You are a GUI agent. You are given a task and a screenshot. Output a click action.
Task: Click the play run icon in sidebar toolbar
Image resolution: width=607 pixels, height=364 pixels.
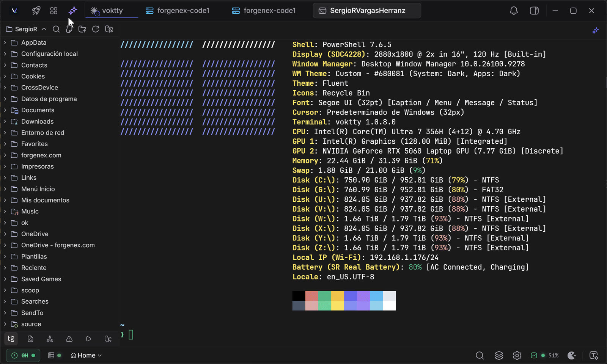click(88, 339)
